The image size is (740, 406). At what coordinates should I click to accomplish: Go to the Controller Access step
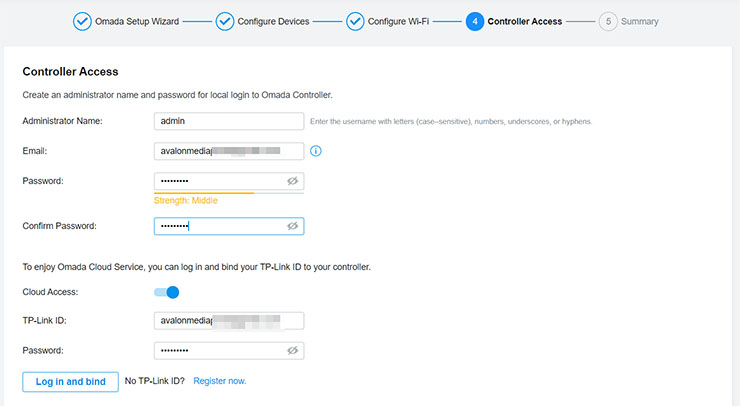[x=524, y=21]
